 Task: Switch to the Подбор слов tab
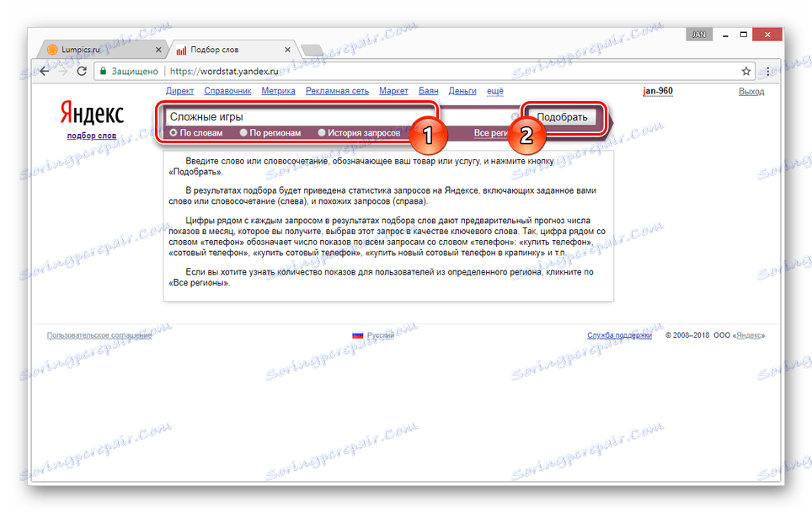(x=233, y=50)
